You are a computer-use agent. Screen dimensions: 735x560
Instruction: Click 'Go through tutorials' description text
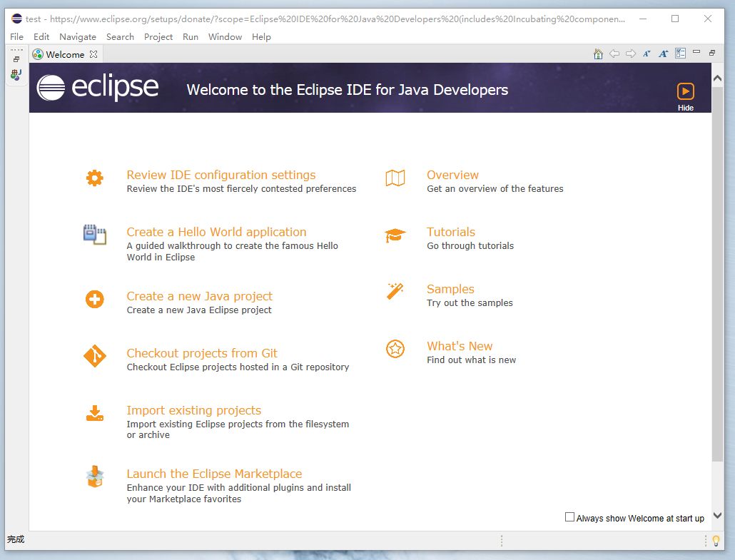470,246
